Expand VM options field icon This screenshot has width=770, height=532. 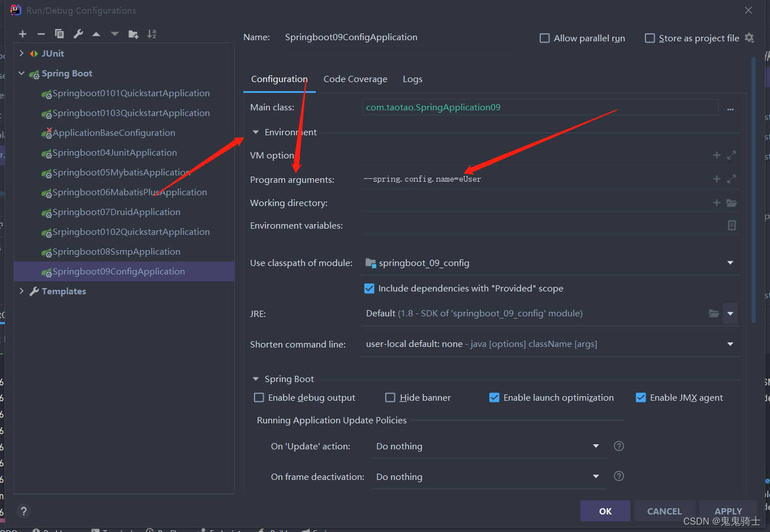pyautogui.click(x=732, y=155)
